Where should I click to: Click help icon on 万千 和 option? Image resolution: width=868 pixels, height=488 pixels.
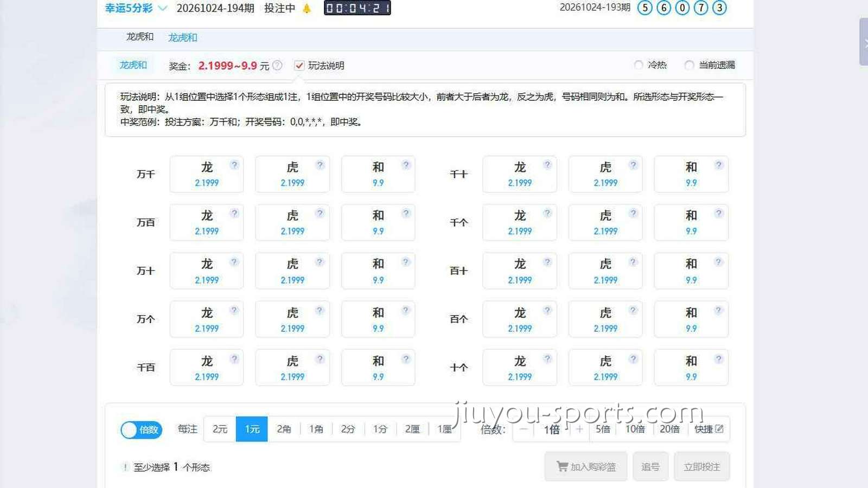[405, 165]
